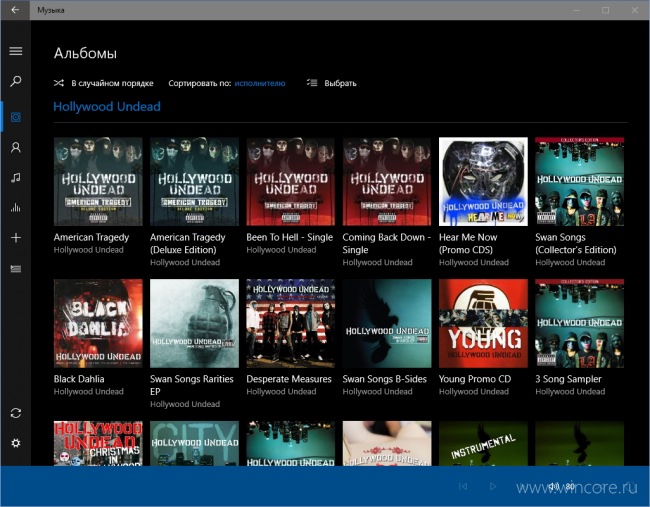This screenshot has width=650, height=507.
Task: Click artist name under Black Dahlia
Action: [x=89, y=392]
